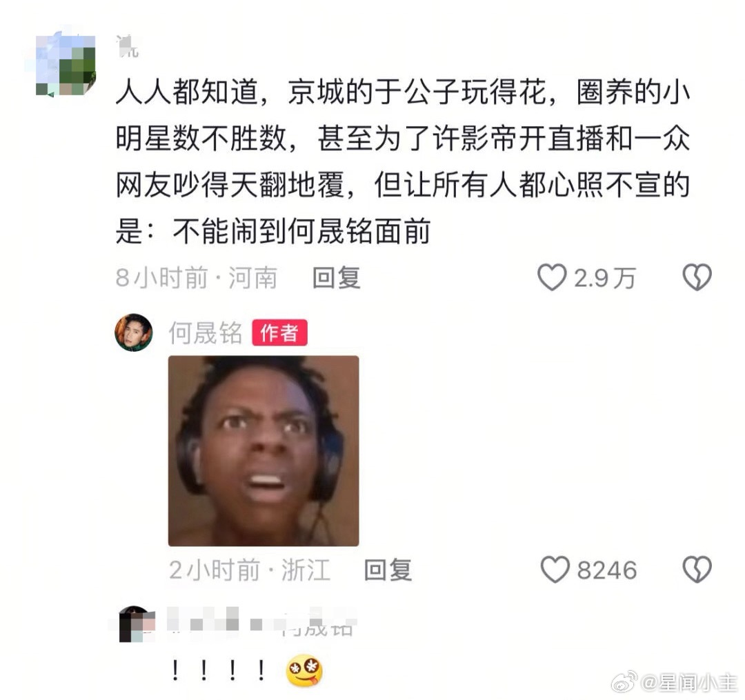Screen dimensions: 745x700
Task: Open the meme image in 何晟铭's reply
Action: [x=264, y=450]
